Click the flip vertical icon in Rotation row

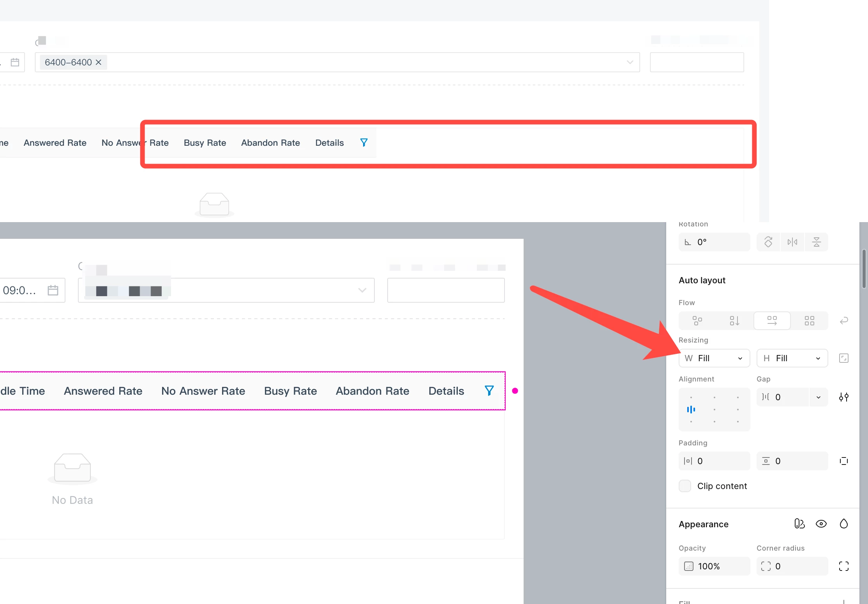(x=817, y=242)
